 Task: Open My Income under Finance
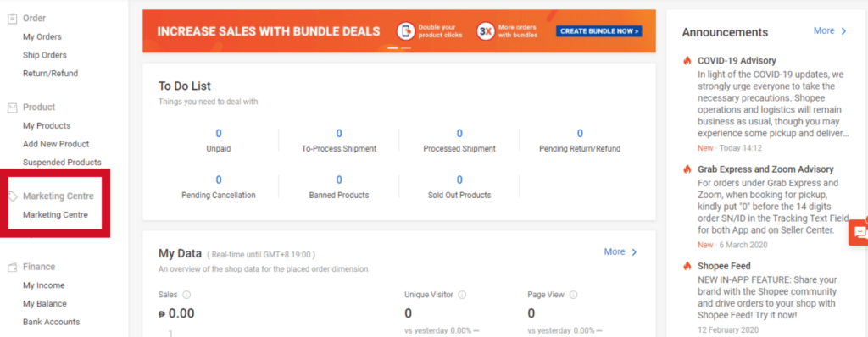(44, 285)
